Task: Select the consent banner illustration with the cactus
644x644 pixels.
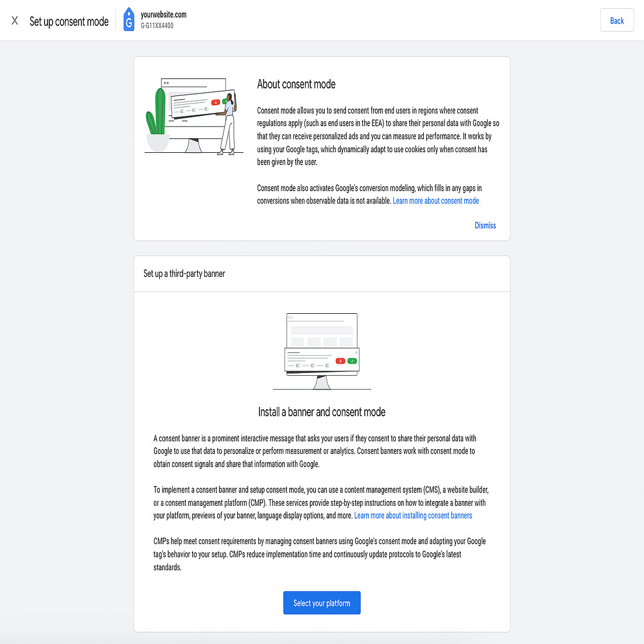Action: [194, 115]
